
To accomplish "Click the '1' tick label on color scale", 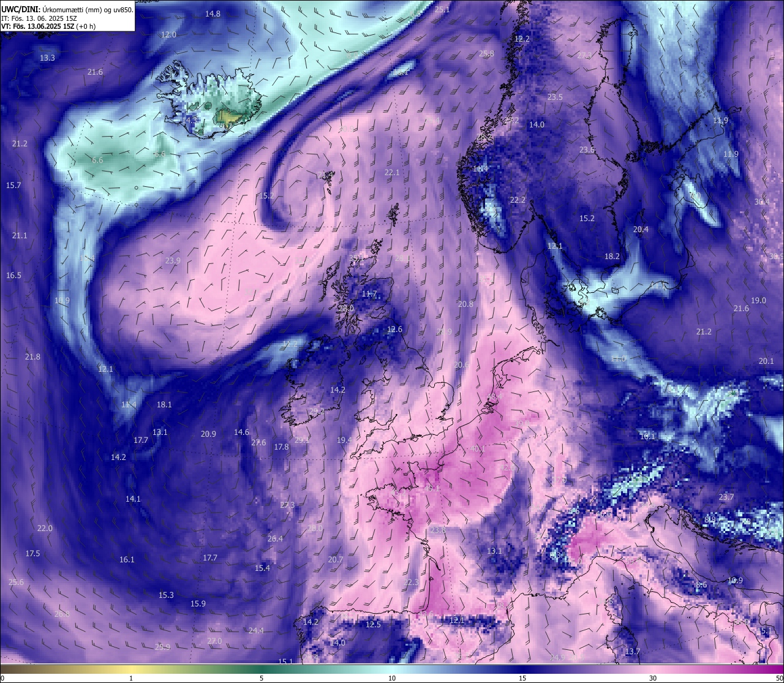I will (131, 678).
